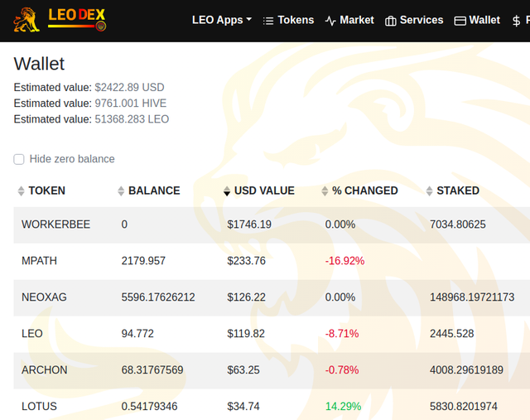Click the BALANCE sort arrows icon
This screenshot has height=420, width=530.
coord(121,191)
